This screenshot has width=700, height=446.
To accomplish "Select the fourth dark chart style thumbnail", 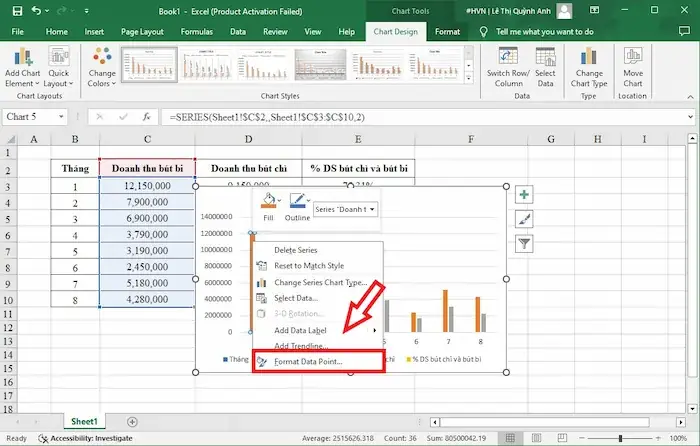I will coord(320,65).
